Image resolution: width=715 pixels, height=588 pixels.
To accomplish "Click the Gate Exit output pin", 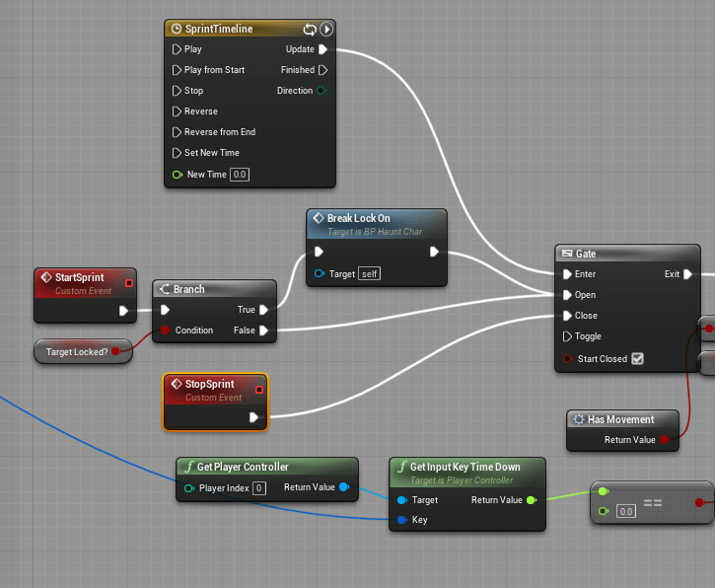I will coord(687,274).
